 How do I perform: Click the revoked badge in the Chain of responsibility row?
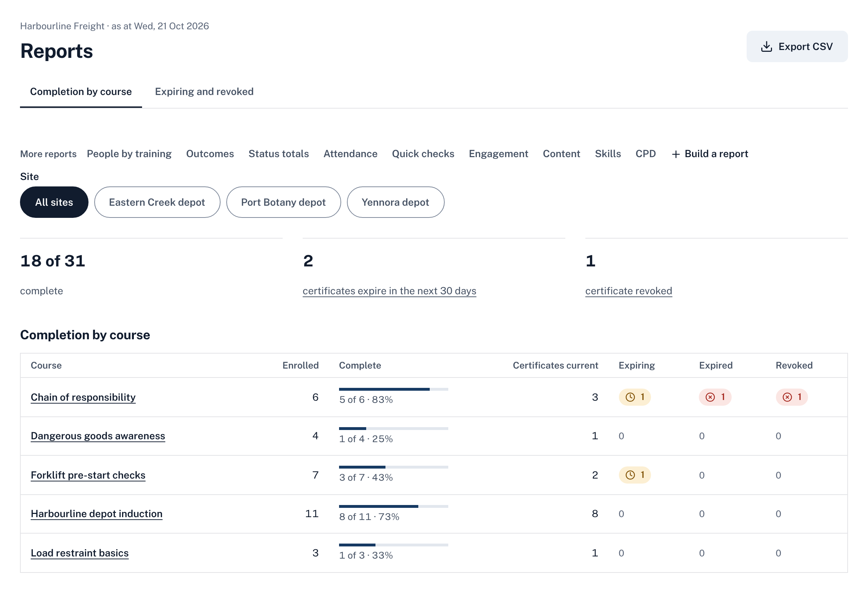click(792, 397)
